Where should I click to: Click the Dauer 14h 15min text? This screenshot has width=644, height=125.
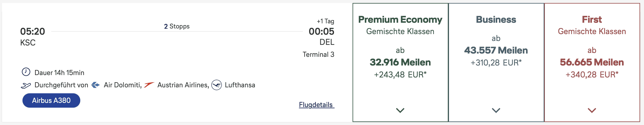click(59, 73)
